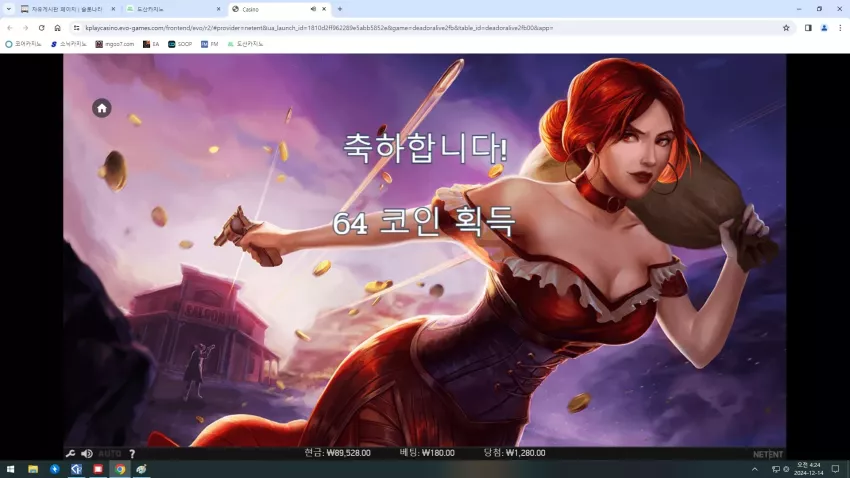Mute the Casino tab audio icon

[x=313, y=9]
